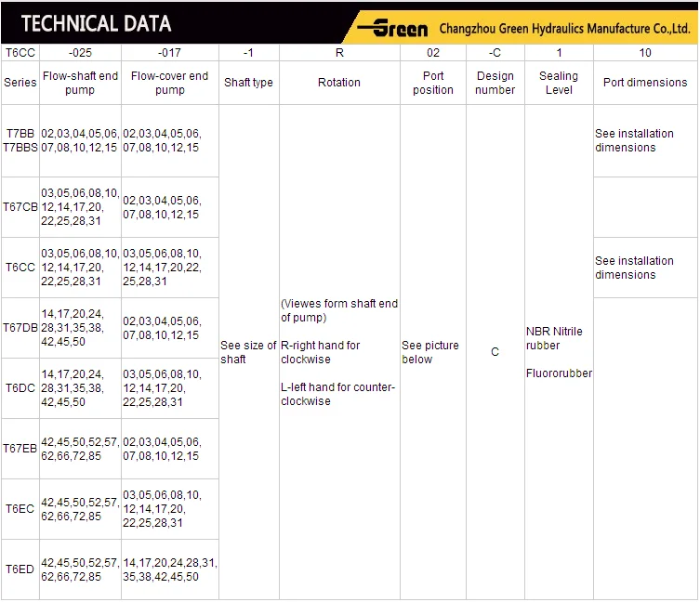Select the Flow-cover end pump header
The width and height of the screenshot is (700, 602).
tap(170, 83)
